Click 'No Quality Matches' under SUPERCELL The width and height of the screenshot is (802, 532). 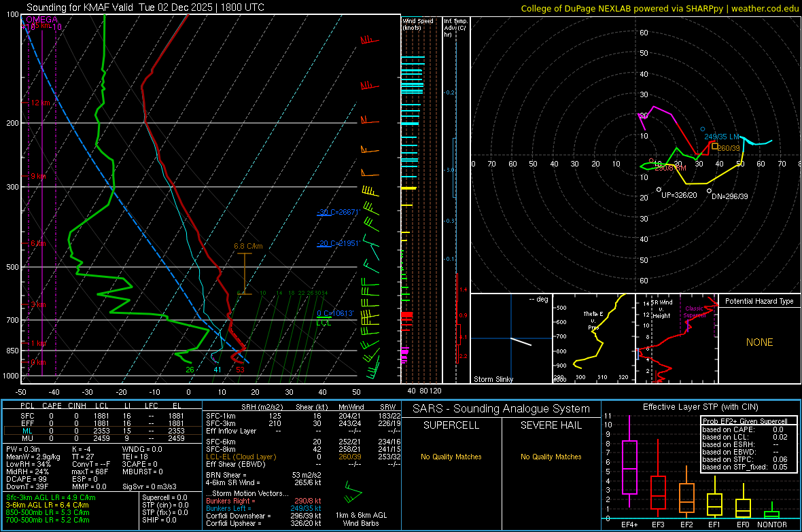[x=451, y=457]
